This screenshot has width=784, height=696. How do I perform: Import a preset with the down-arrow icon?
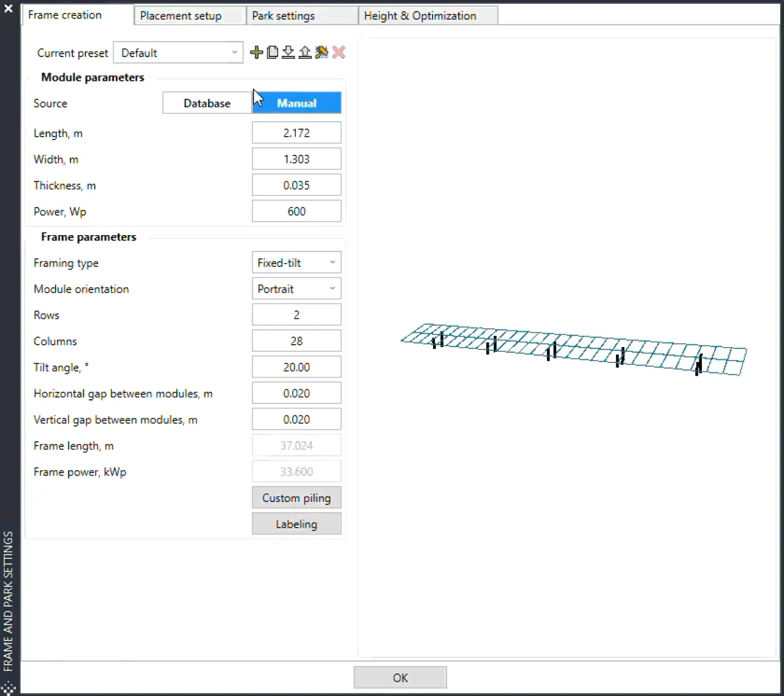pyautogui.click(x=288, y=53)
